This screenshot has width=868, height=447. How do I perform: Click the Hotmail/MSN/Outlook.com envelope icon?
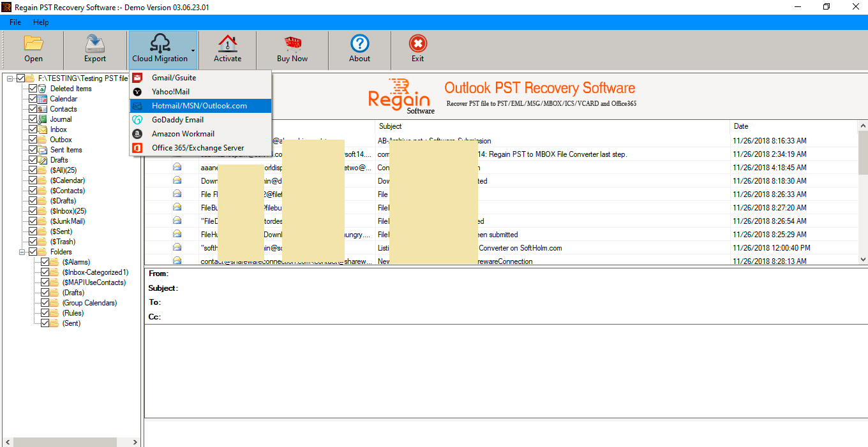click(x=137, y=106)
